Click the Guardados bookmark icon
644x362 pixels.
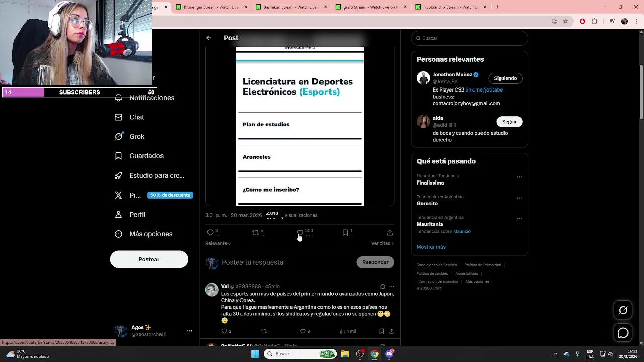pos(118,156)
